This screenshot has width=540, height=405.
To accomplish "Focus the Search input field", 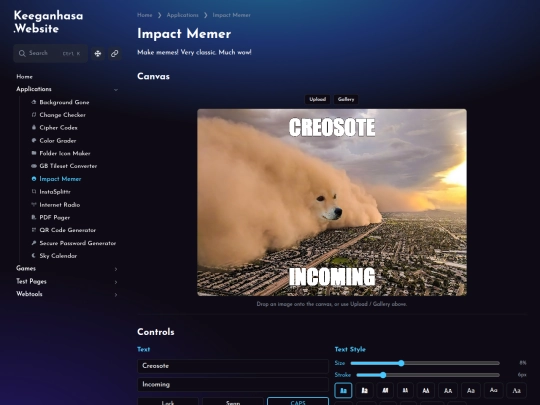I will click(x=51, y=53).
